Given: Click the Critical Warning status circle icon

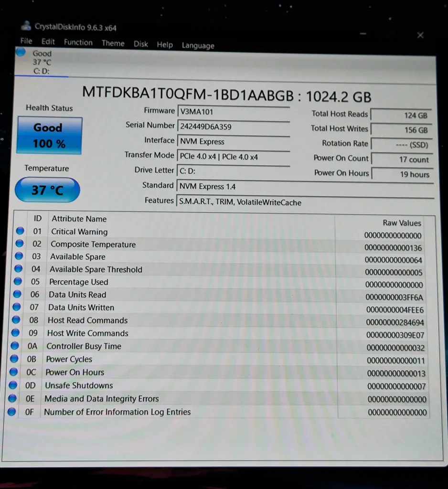Looking at the screenshot, I should (20, 231).
